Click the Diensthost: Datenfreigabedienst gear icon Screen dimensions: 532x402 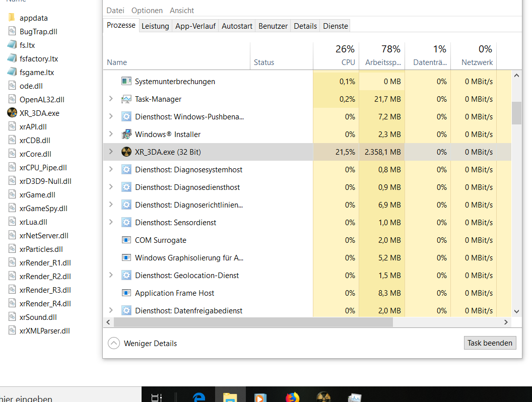pyautogui.click(x=126, y=311)
